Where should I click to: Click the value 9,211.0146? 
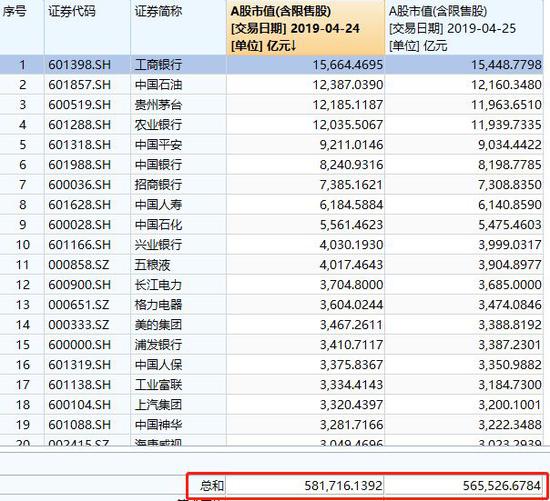(351, 145)
